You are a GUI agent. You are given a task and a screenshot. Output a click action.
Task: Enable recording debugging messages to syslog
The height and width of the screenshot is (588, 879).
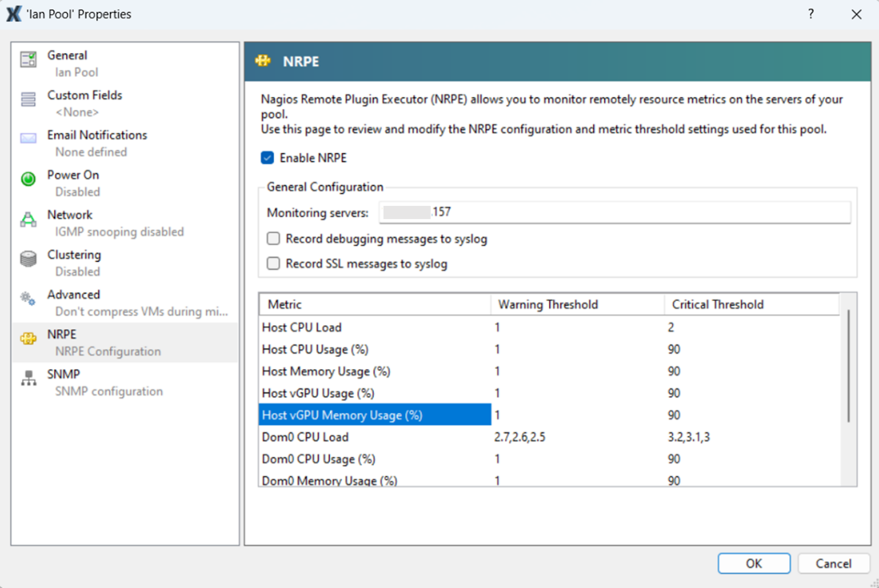tap(273, 239)
